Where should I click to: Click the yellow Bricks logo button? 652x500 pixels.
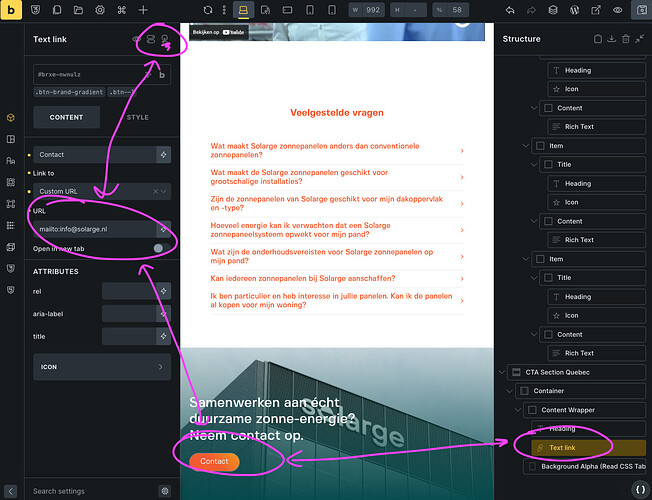[11, 10]
